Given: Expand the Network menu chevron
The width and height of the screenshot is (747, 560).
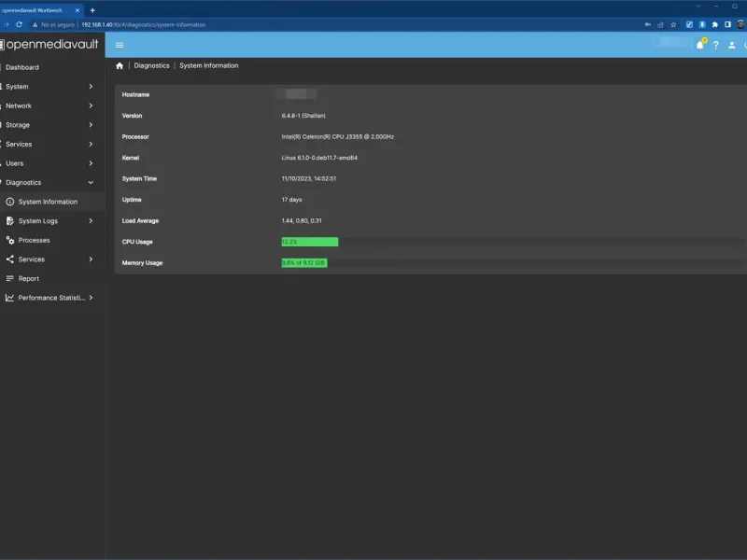Looking at the screenshot, I should click(91, 105).
